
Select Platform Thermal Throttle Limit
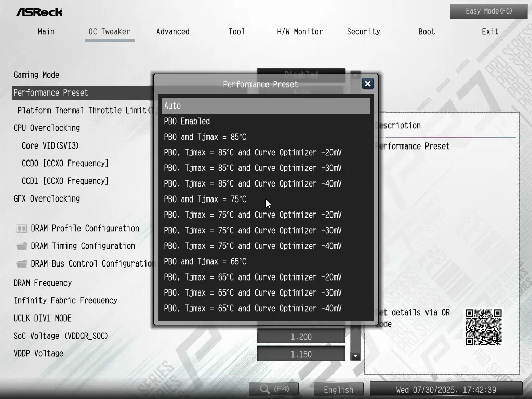(x=85, y=110)
